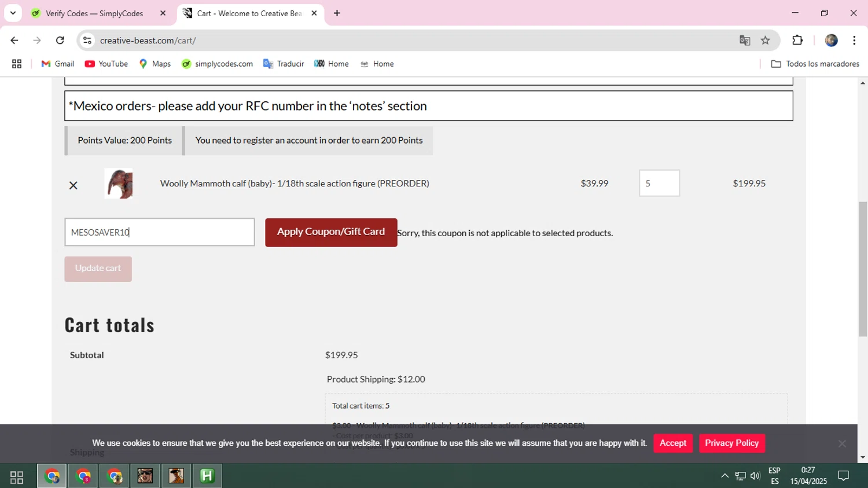Viewport: 868px width, 488px height.
Task: Open the apps grid in bookmarks bar
Action: [x=17, y=64]
